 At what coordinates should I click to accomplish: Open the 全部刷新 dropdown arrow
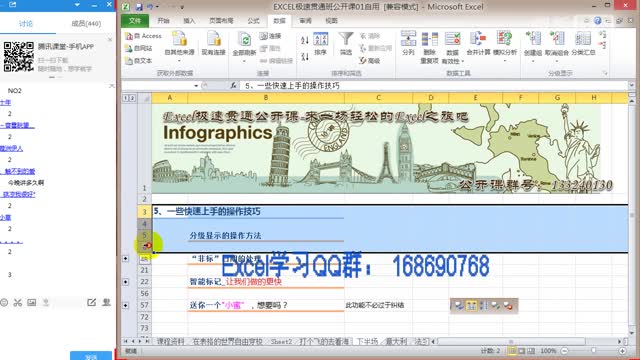click(244, 61)
